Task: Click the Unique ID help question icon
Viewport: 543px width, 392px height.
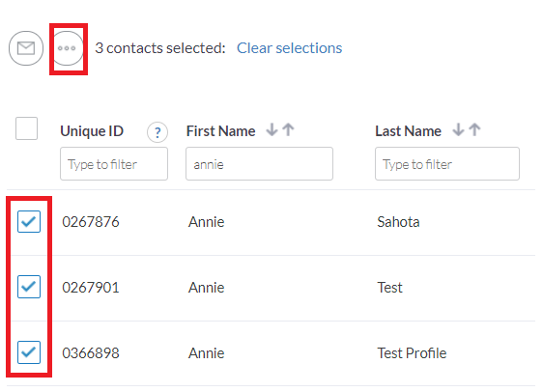Action: coord(157,132)
